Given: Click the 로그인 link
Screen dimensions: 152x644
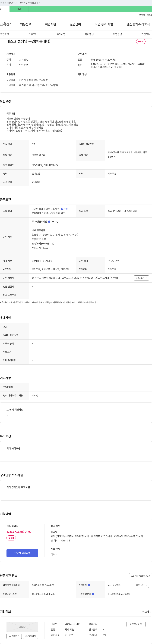Looking at the screenshot, I should [x=142, y=15].
